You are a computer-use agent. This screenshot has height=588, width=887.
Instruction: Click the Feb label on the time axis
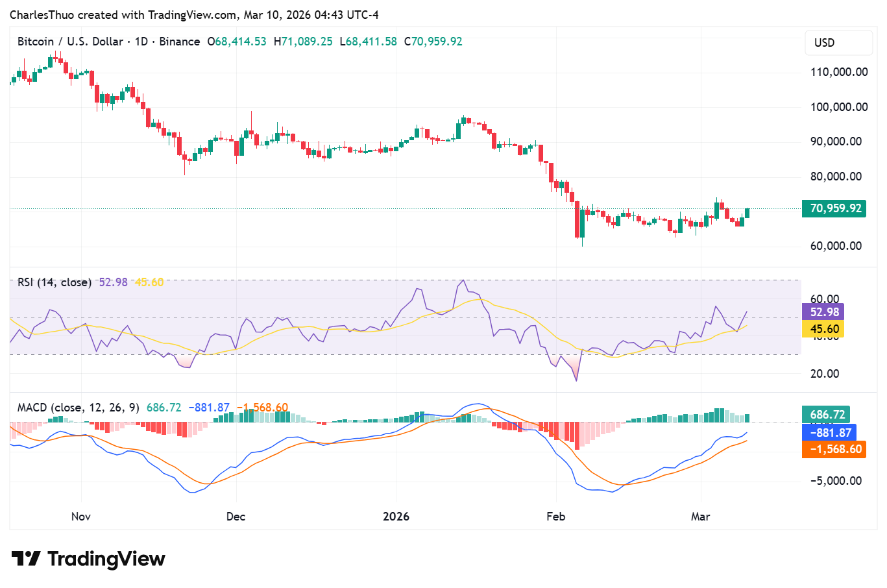point(555,517)
